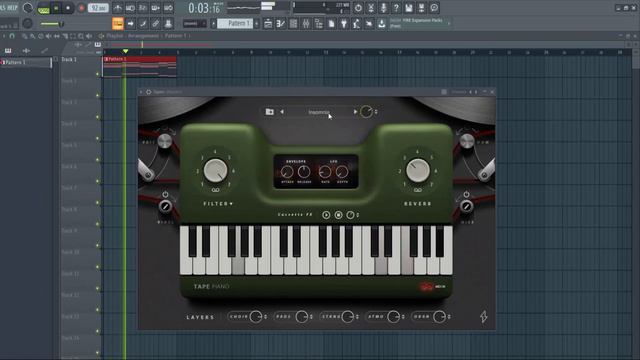Click the download arrow icon in toolbar
The width and height of the screenshot is (640, 360).
click(x=382, y=24)
